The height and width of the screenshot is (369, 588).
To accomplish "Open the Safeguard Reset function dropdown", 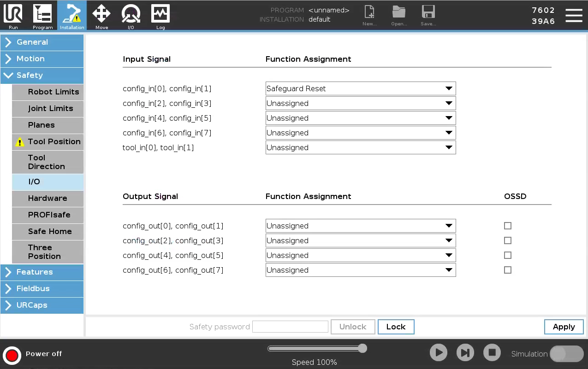I will click(361, 88).
